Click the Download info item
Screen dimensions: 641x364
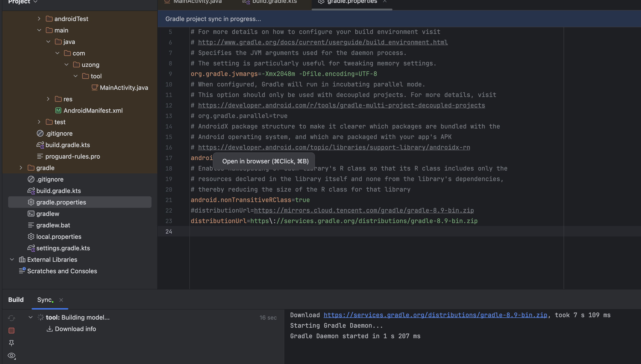75,329
